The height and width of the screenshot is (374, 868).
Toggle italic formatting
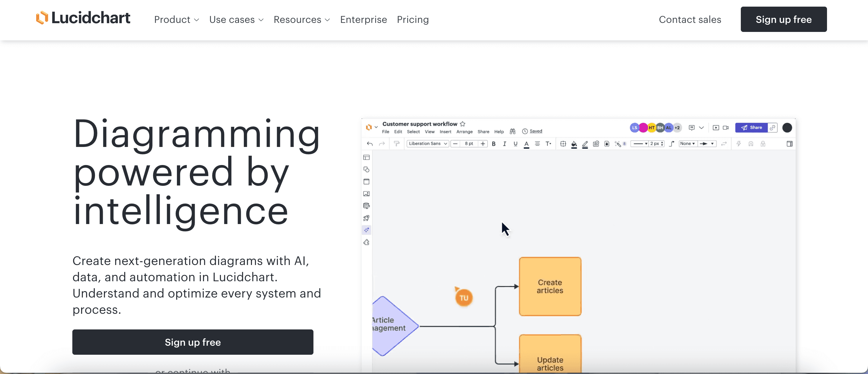(505, 144)
